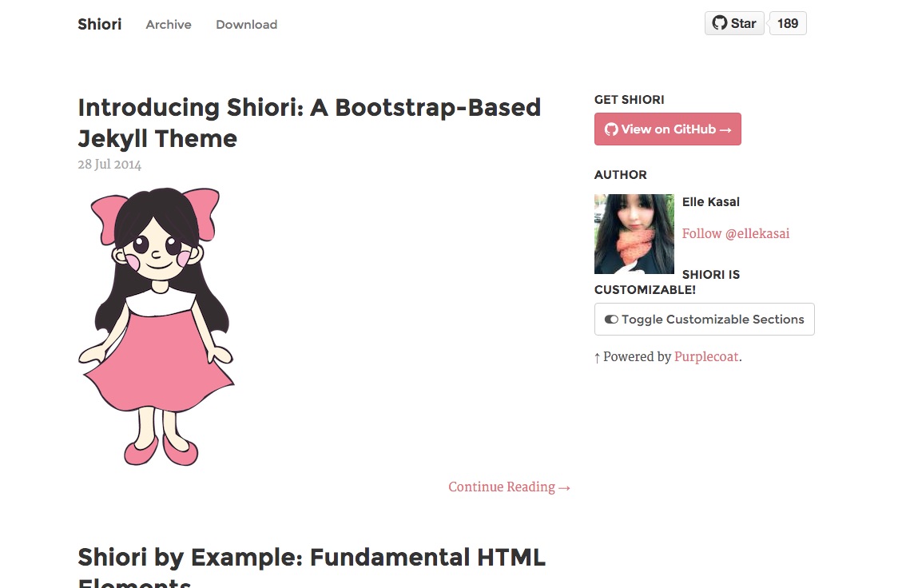Go to the Shiori home brand link
This screenshot has width=906, height=588.
[99, 24]
